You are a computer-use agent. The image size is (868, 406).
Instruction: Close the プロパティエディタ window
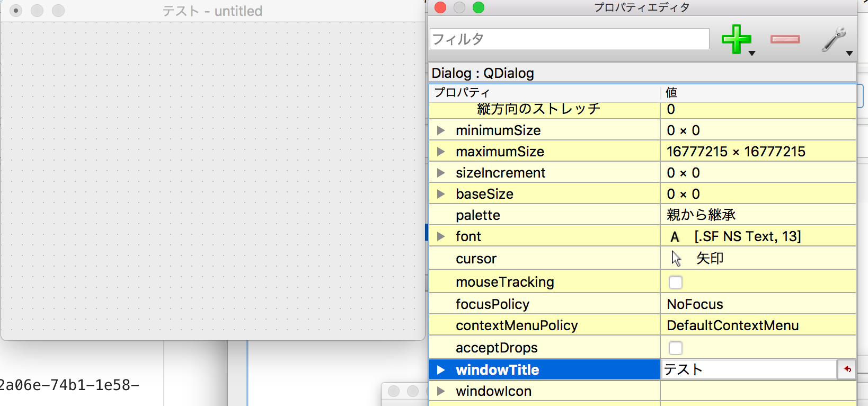(440, 7)
